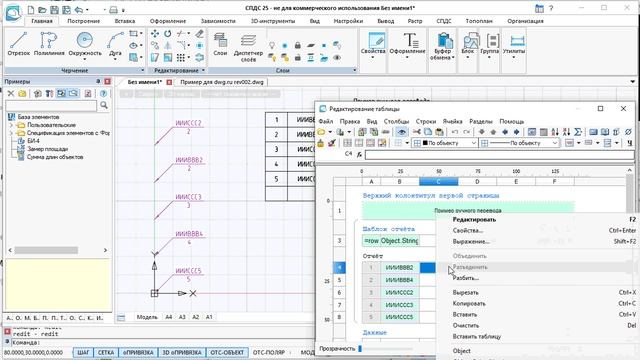Sort descending Z-A in table editor toolbar
The height and width of the screenshot is (360, 640).
566,132
